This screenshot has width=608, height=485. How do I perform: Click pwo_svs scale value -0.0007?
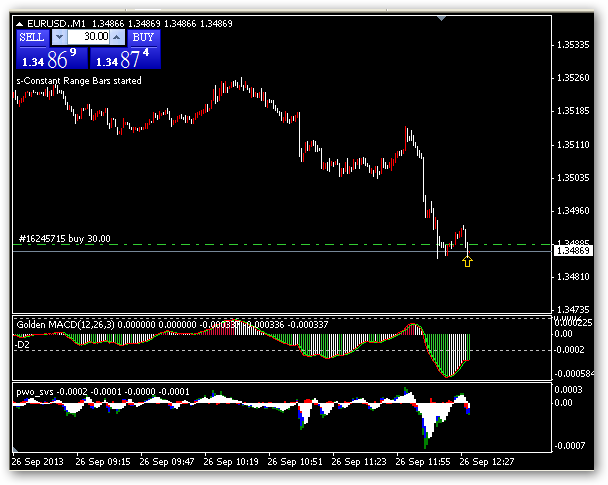pos(569,445)
